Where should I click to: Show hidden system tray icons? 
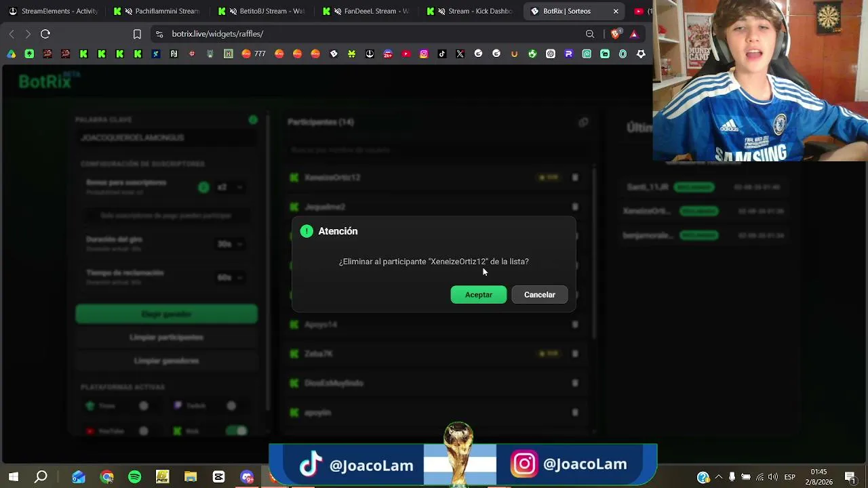pyautogui.click(x=719, y=477)
